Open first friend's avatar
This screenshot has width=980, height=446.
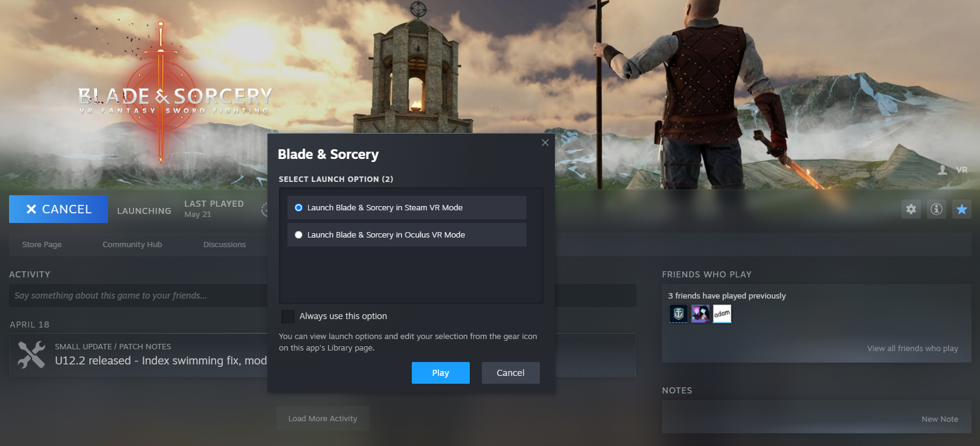click(678, 314)
